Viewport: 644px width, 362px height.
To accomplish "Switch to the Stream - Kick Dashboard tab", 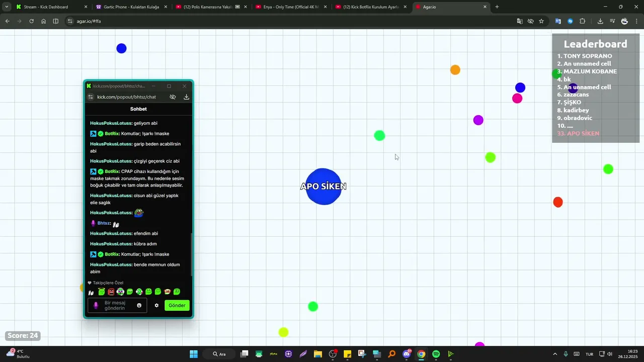I will click(x=52, y=7).
